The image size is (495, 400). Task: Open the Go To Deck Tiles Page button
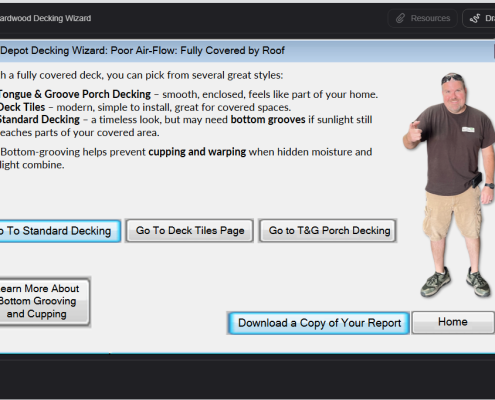pyautogui.click(x=189, y=231)
